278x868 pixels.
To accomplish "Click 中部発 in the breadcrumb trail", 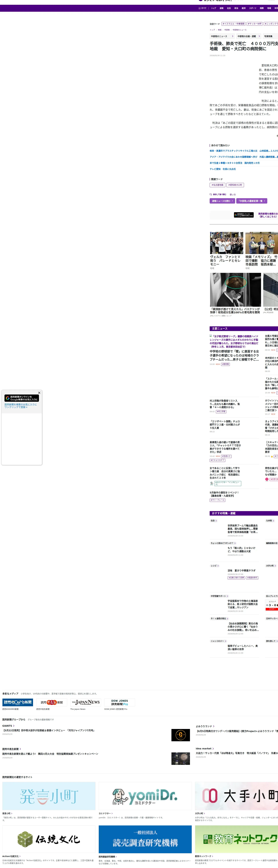I will point(227,30).
